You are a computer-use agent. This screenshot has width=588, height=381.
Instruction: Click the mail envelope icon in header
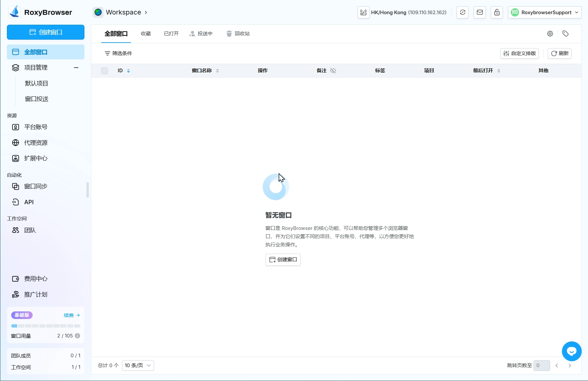(480, 13)
